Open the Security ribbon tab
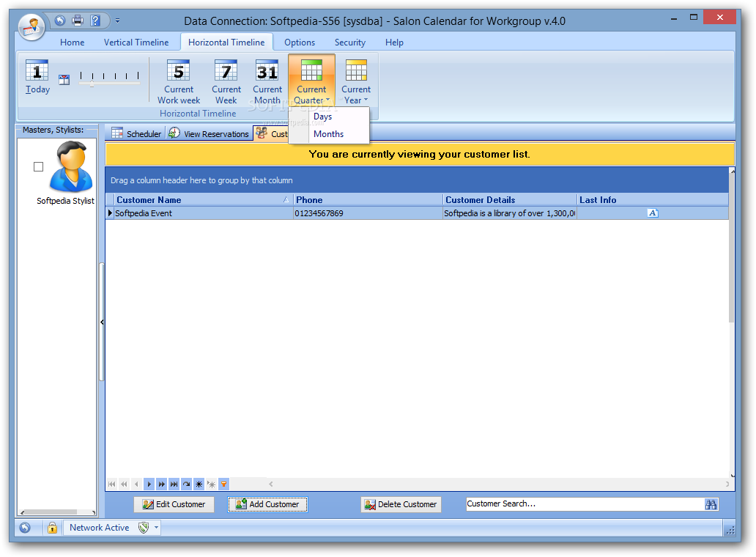This screenshot has height=557, width=756. tap(350, 43)
